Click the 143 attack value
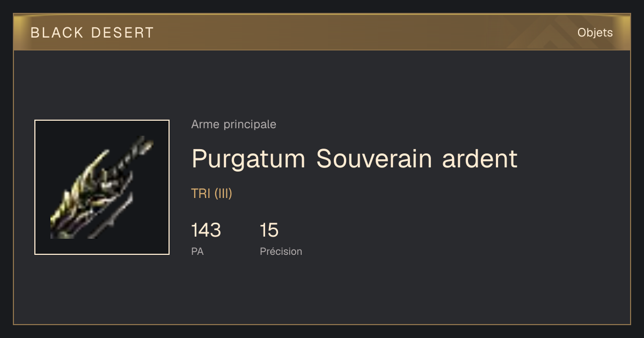 pos(206,230)
